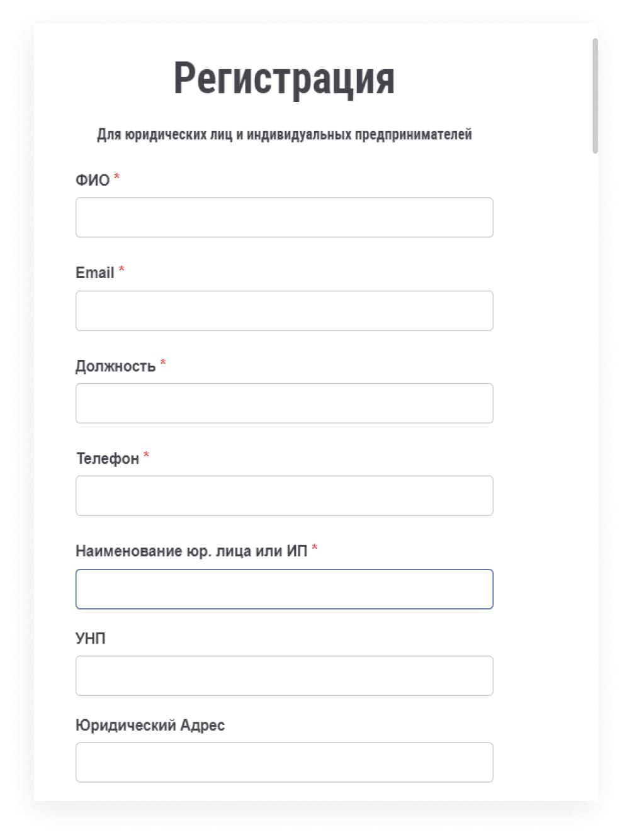Click the Email label text

(94, 272)
